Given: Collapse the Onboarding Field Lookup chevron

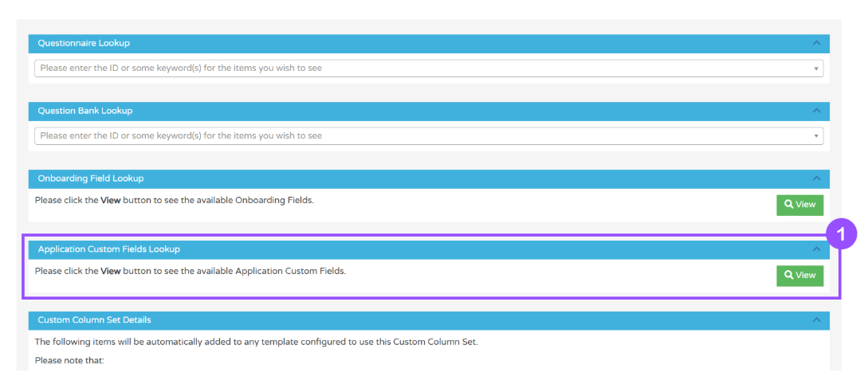Looking at the screenshot, I should pyautogui.click(x=815, y=178).
